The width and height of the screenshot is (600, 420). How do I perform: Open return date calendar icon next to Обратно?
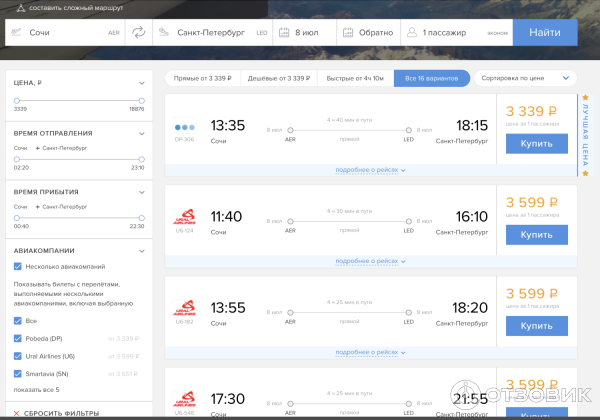tap(348, 33)
